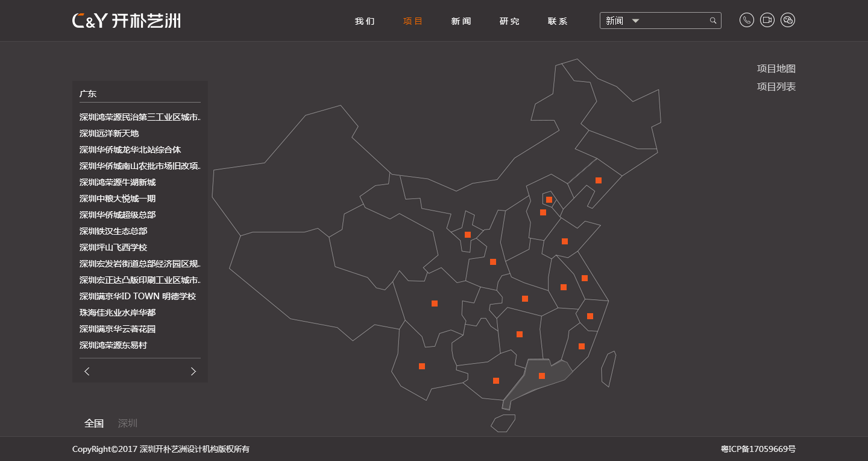Open the 项目 menu item
This screenshot has width=868, height=461.
413,21
